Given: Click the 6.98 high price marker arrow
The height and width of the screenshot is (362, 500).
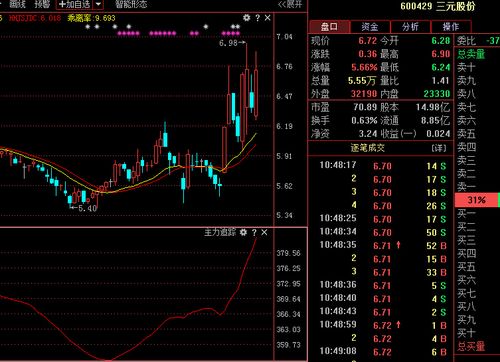Looking at the screenshot, I should point(233,43).
